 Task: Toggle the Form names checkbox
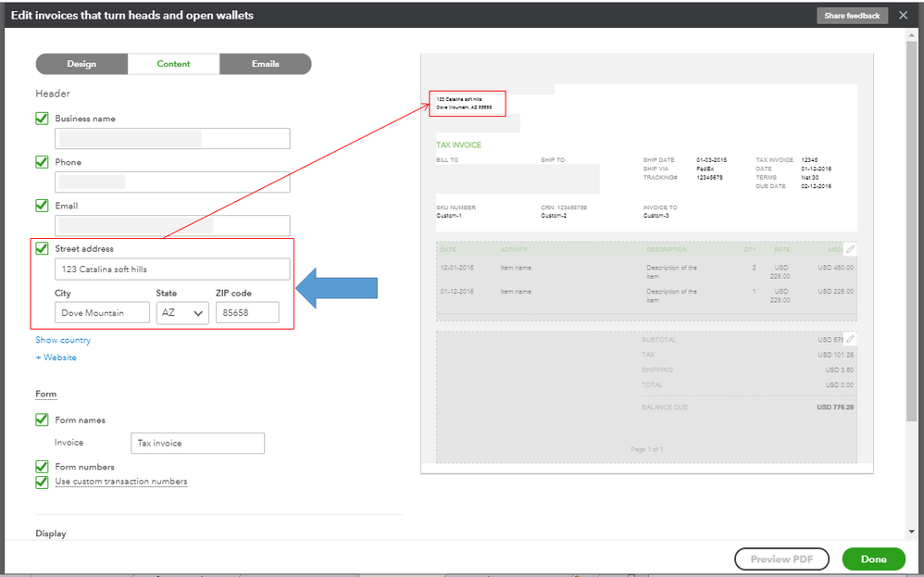42,420
